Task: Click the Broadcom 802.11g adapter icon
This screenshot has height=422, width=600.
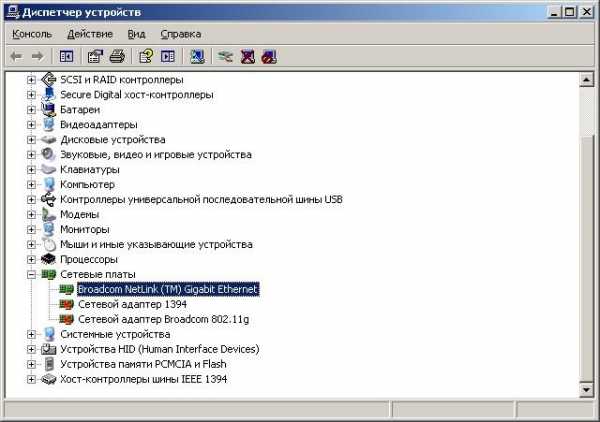Action: pos(67,319)
